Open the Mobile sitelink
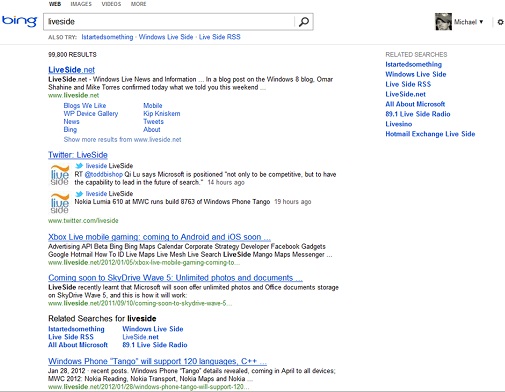 pyautogui.click(x=153, y=106)
